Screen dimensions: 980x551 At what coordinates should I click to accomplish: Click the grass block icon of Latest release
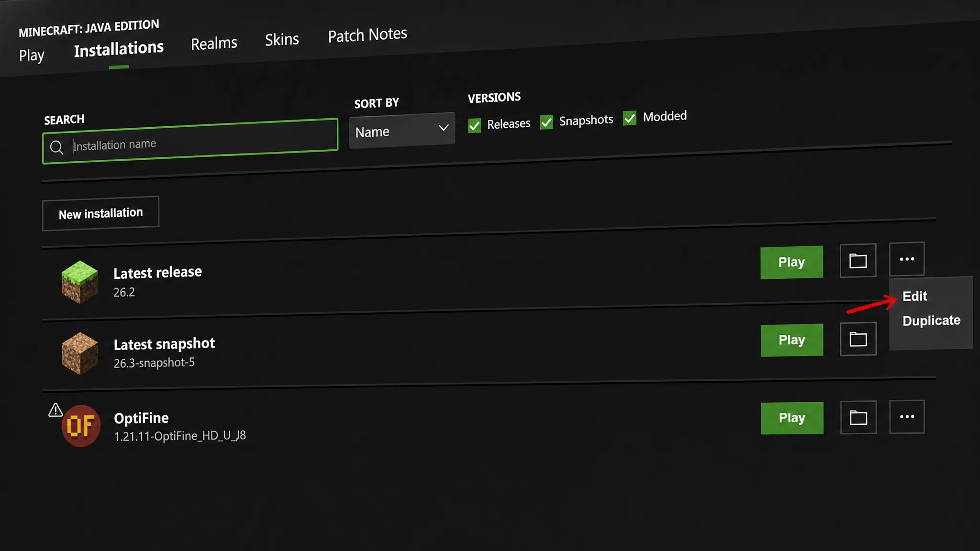tap(79, 282)
